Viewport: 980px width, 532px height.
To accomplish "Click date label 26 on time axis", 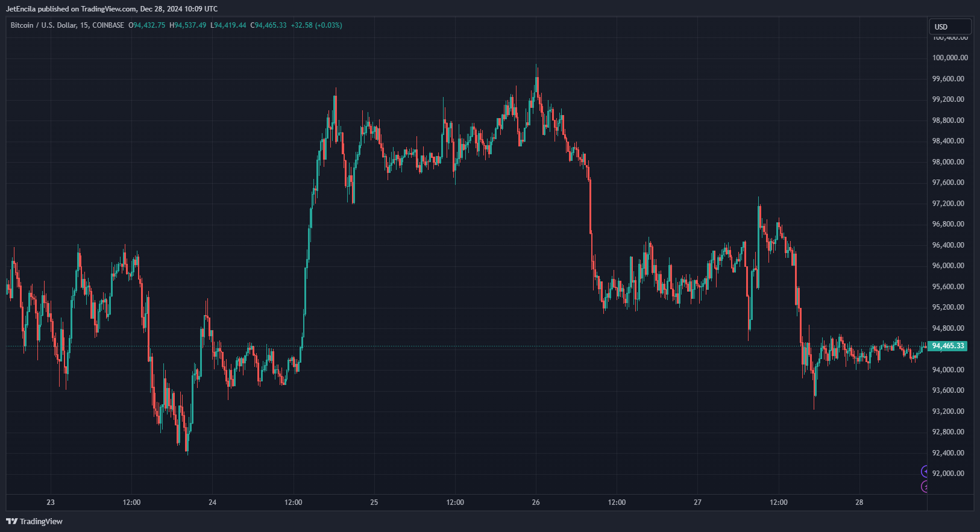I will (x=536, y=502).
